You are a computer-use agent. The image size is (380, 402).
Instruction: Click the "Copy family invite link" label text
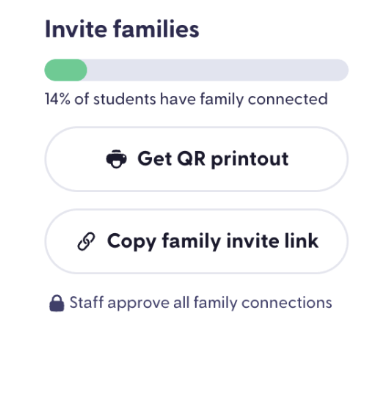(213, 241)
